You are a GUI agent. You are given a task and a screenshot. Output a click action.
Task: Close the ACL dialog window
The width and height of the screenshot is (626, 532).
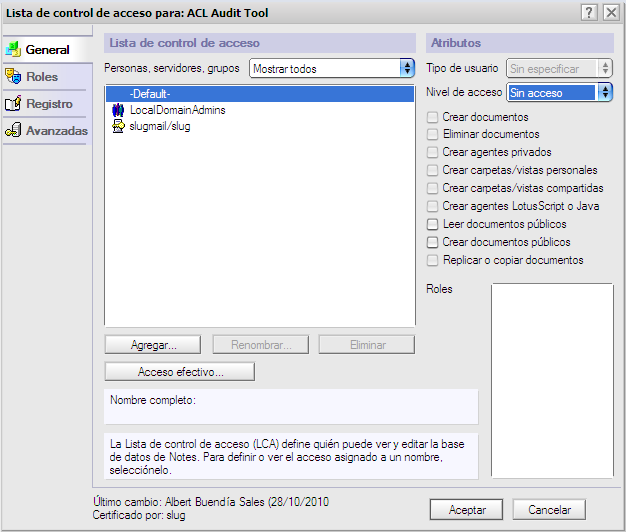(611, 13)
